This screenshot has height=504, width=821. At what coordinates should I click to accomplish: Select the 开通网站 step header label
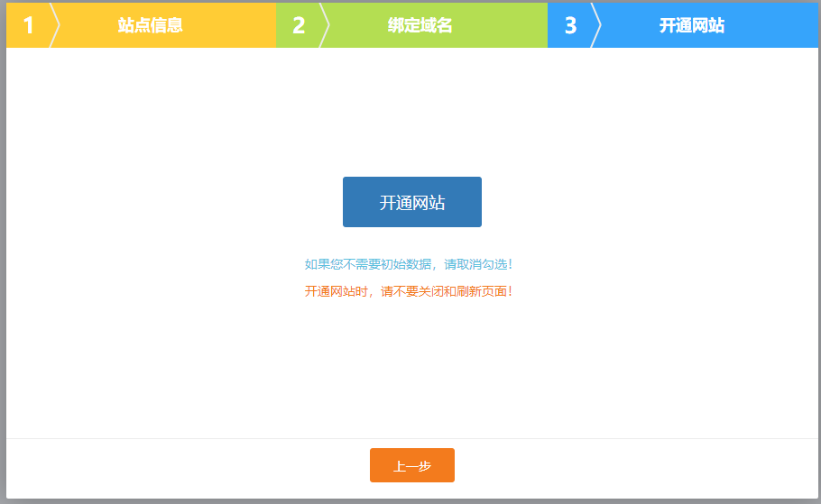(x=692, y=25)
